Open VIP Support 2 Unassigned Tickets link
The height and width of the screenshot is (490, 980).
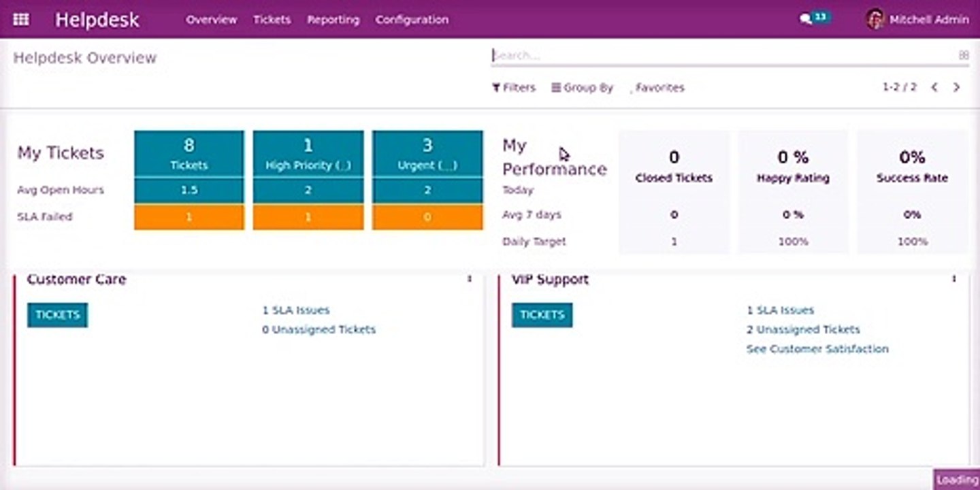pos(803,330)
